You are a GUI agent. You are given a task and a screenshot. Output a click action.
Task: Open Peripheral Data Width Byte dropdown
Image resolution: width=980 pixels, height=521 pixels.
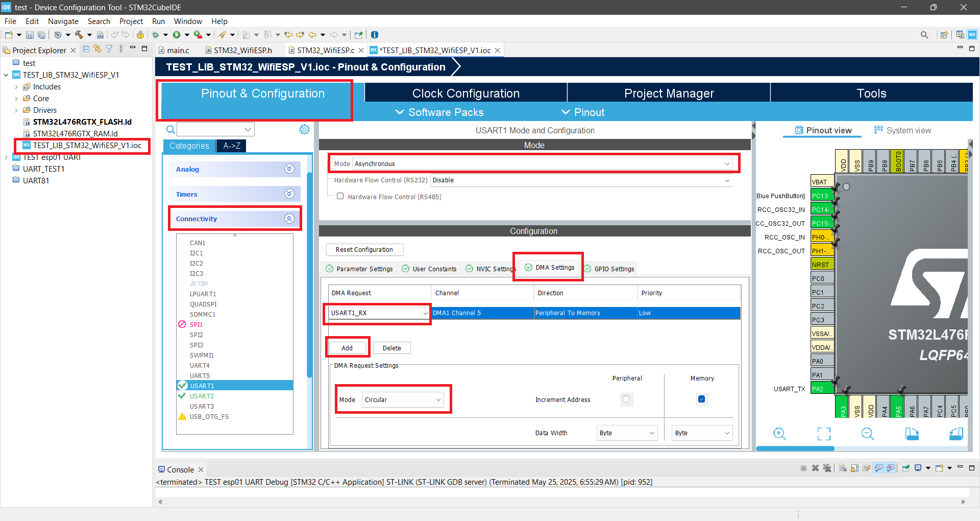click(x=627, y=433)
